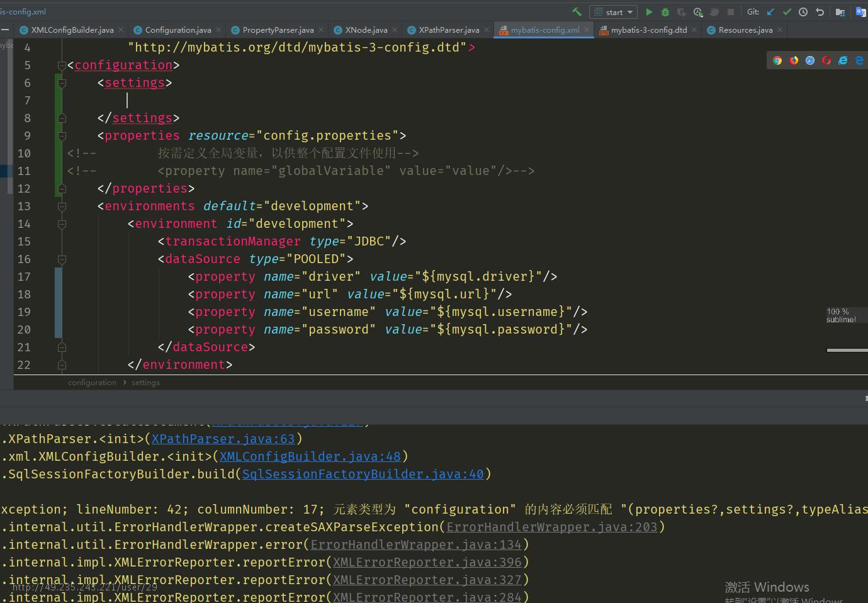Close the XMLConfigBuilder.java tab
The width and height of the screenshot is (868, 603).
click(x=121, y=30)
